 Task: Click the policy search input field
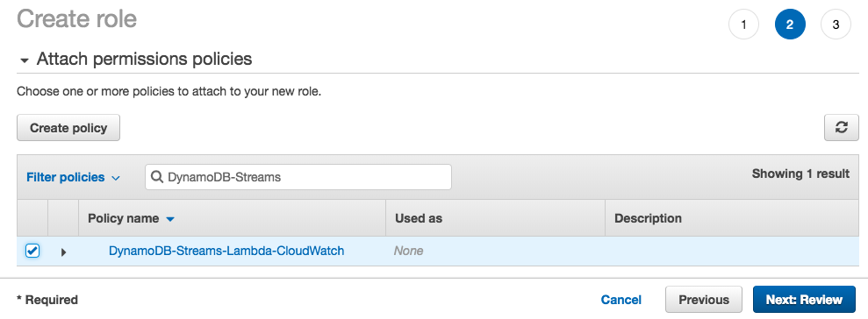[x=298, y=177]
